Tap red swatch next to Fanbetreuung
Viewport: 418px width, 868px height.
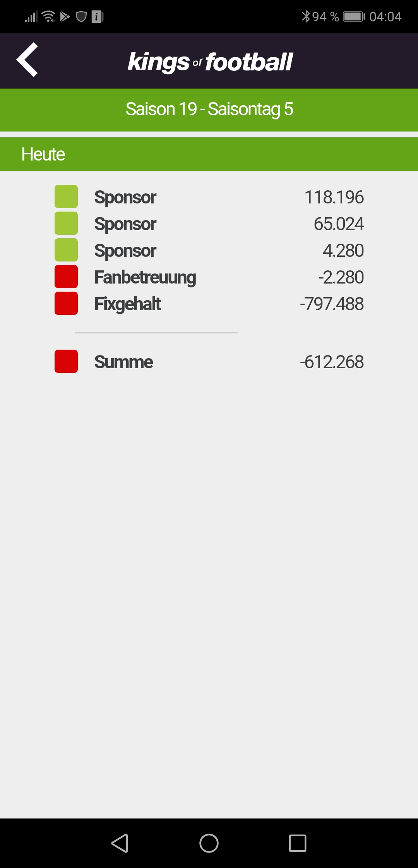click(x=66, y=277)
